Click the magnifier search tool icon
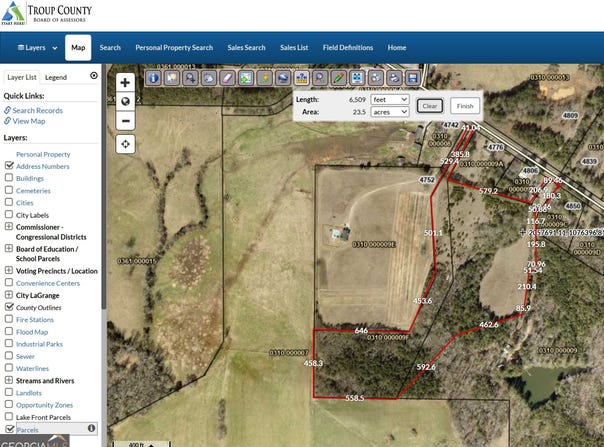This screenshot has width=604, height=447. coord(320,78)
